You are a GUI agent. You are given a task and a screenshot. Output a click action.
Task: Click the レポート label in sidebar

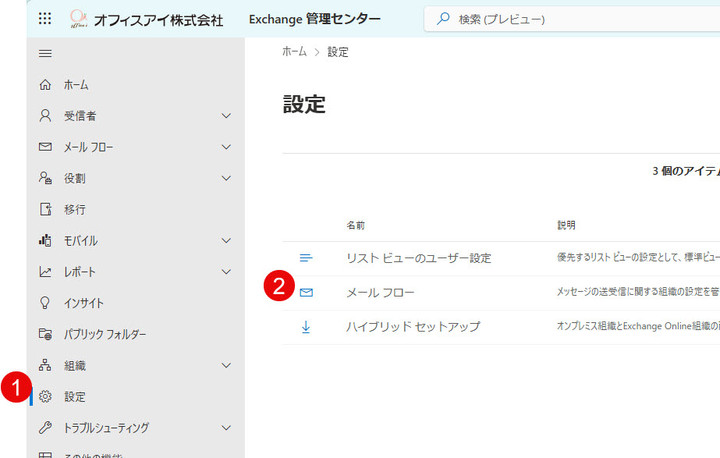pyautogui.click(x=79, y=272)
